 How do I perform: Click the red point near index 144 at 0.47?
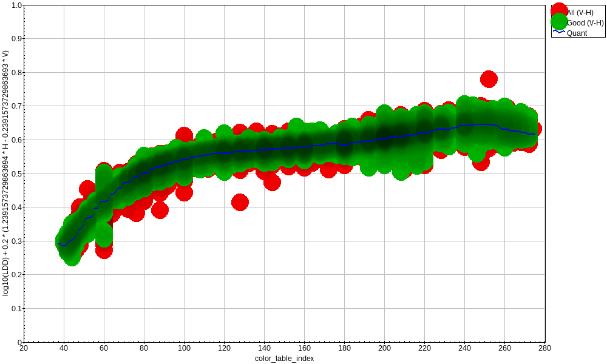[272, 182]
